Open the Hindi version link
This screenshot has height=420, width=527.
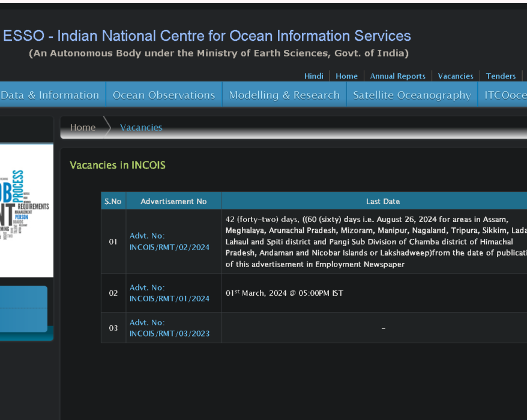click(313, 76)
